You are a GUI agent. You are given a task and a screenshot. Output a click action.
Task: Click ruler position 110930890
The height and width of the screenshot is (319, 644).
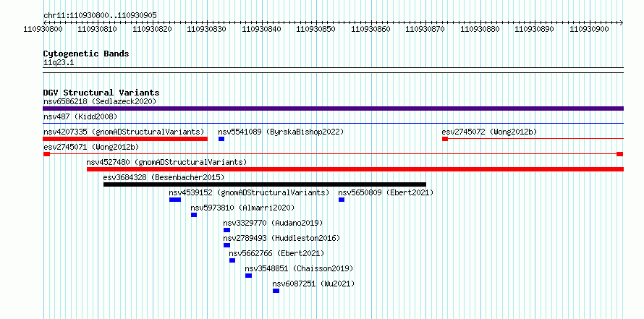coord(534,29)
